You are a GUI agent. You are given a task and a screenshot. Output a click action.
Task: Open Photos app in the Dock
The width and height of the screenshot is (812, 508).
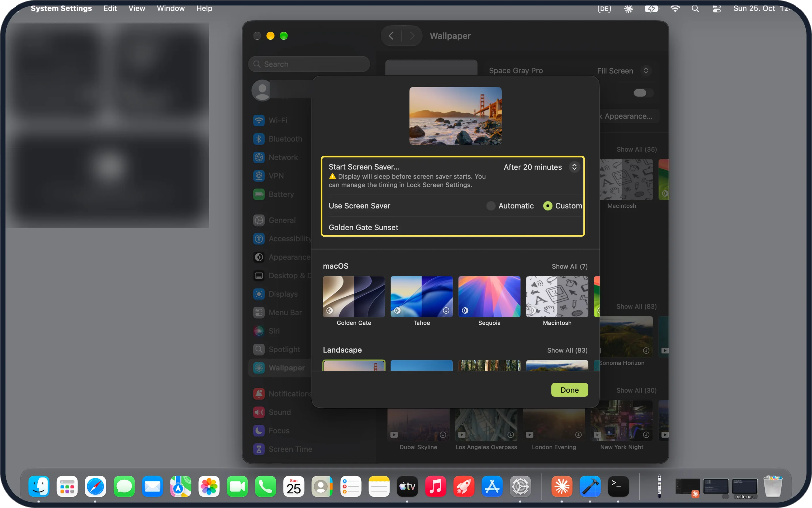(x=209, y=486)
